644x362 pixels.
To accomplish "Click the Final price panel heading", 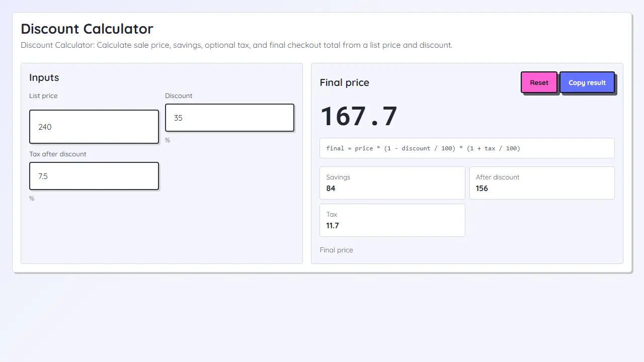I will [345, 82].
